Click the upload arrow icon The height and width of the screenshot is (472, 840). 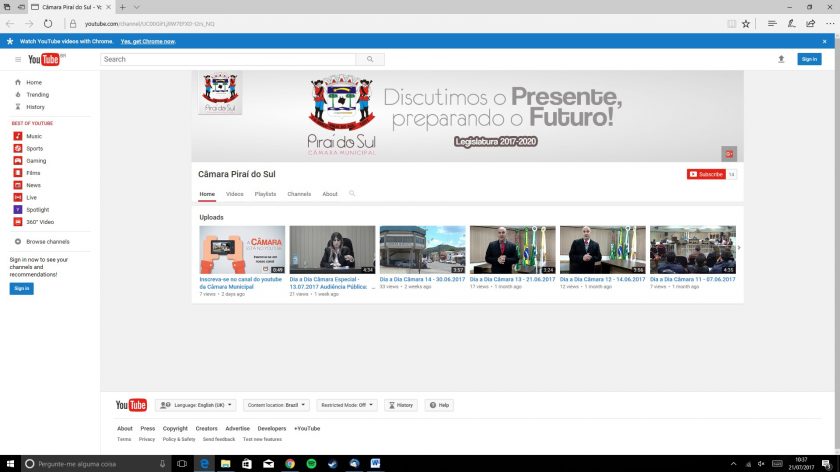(781, 59)
